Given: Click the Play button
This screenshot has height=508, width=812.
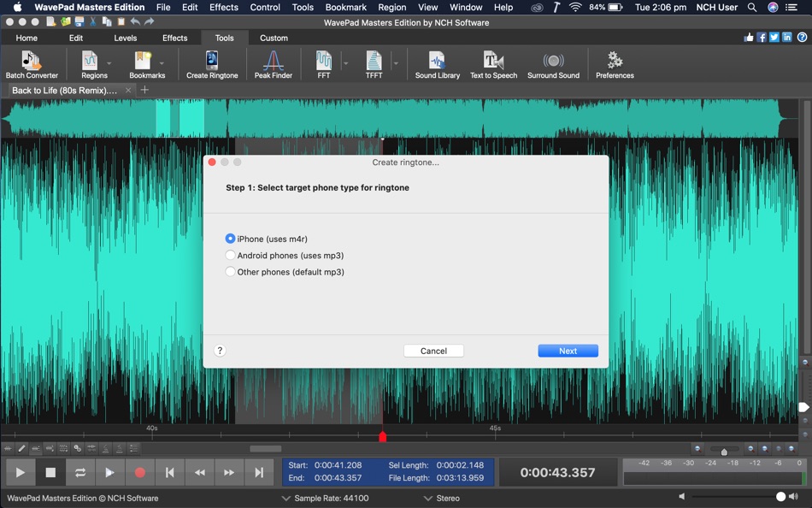Looking at the screenshot, I should [21, 472].
